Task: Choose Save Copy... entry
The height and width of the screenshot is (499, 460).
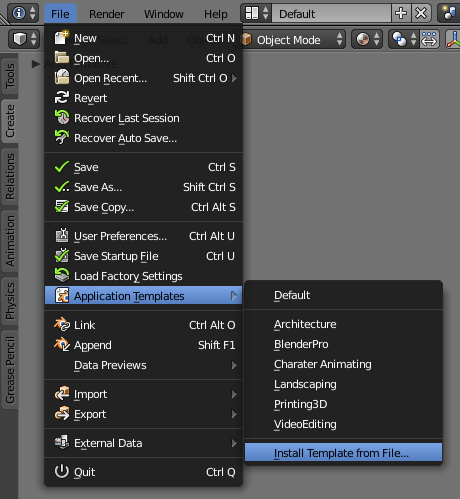Action: point(144,207)
